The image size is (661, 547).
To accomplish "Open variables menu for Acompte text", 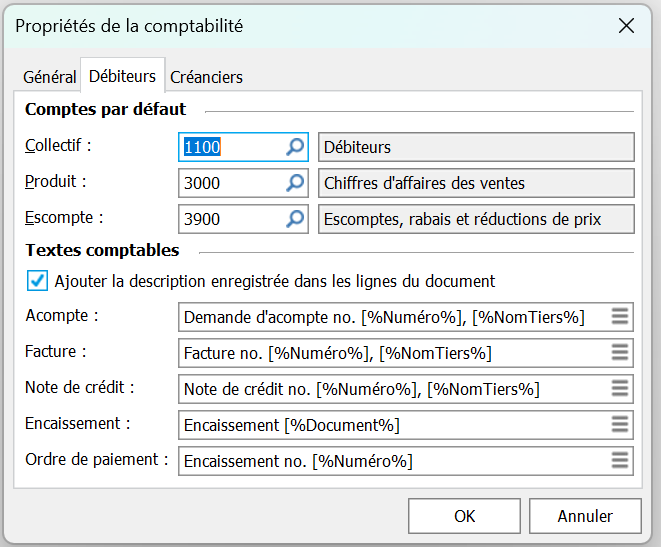I will [x=620, y=317].
